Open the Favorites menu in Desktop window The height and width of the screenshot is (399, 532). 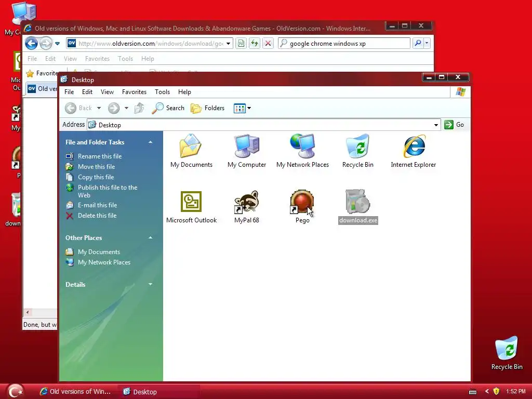[x=135, y=92]
